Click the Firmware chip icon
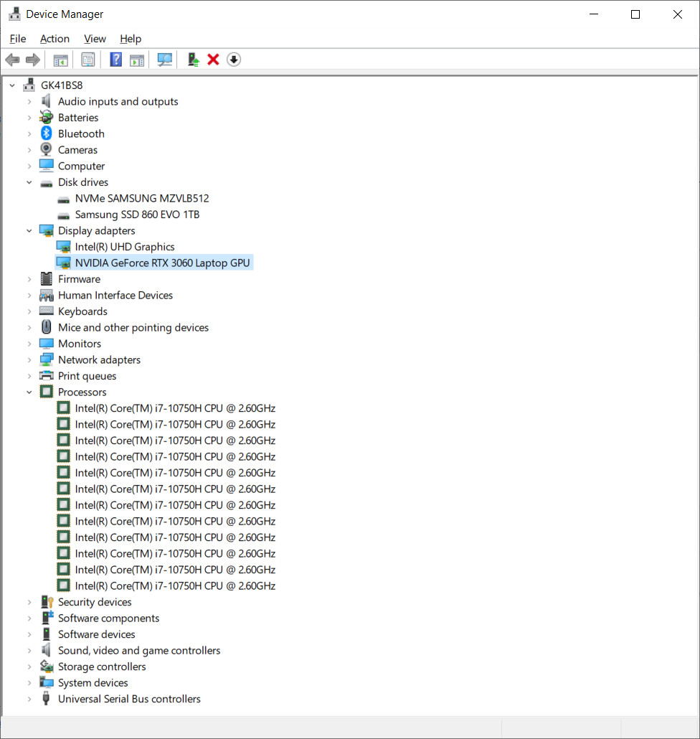This screenshot has width=700, height=739. click(46, 278)
